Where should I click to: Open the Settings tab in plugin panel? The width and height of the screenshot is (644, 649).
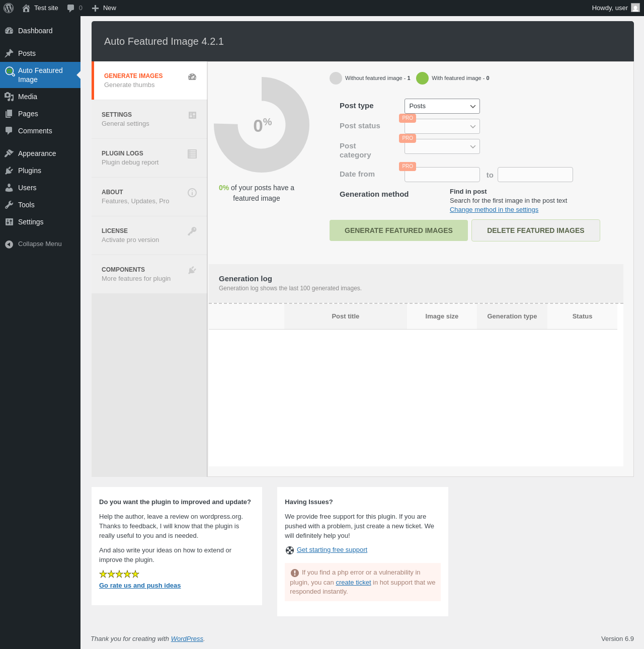coord(149,119)
